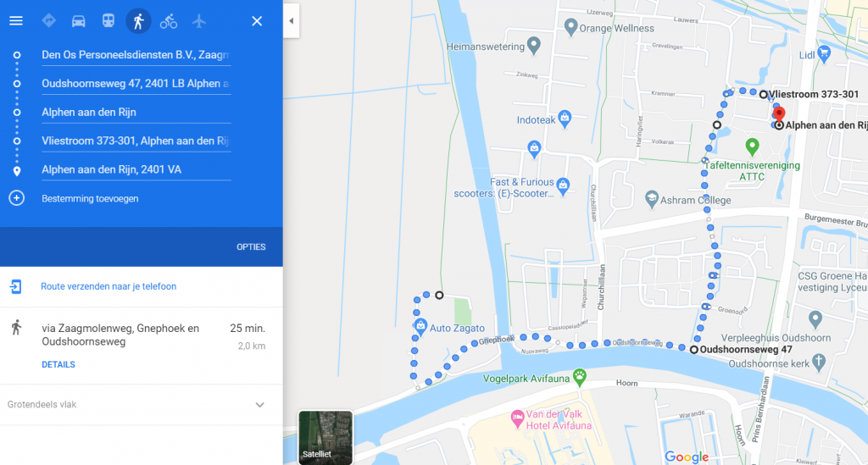Screen dimensions: 868x465
Task: Click the add destination plus icon
Action: [x=16, y=198]
